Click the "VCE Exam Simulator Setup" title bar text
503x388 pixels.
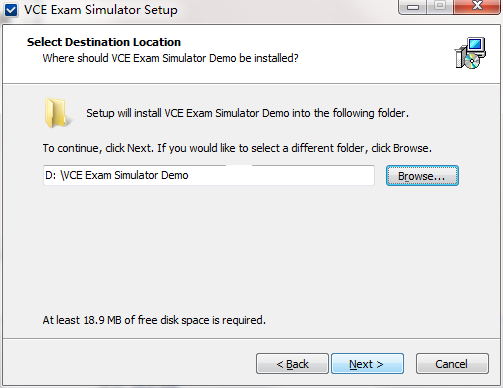tap(101, 10)
